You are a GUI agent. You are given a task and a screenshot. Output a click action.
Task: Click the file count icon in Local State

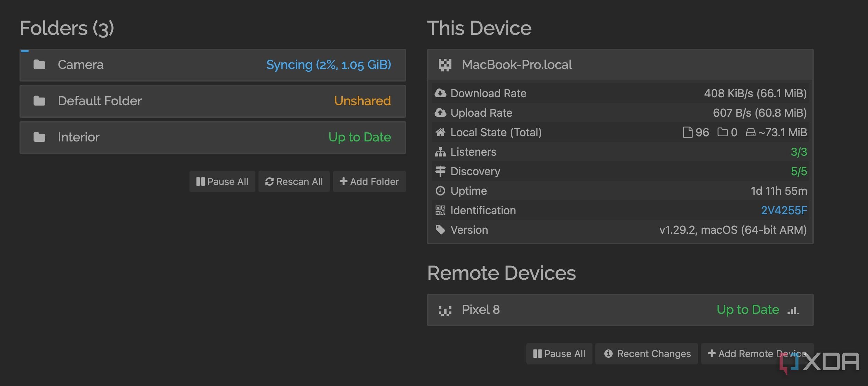688,132
